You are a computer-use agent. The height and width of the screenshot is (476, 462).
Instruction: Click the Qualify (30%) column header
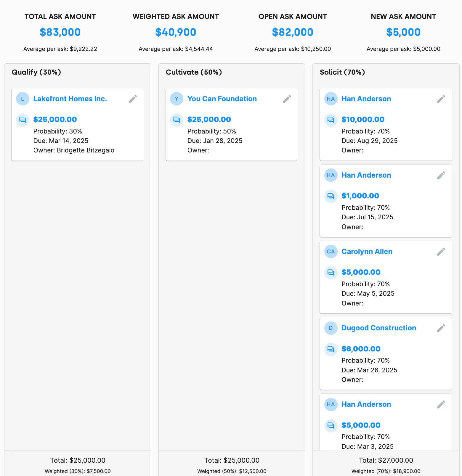pyautogui.click(x=36, y=72)
